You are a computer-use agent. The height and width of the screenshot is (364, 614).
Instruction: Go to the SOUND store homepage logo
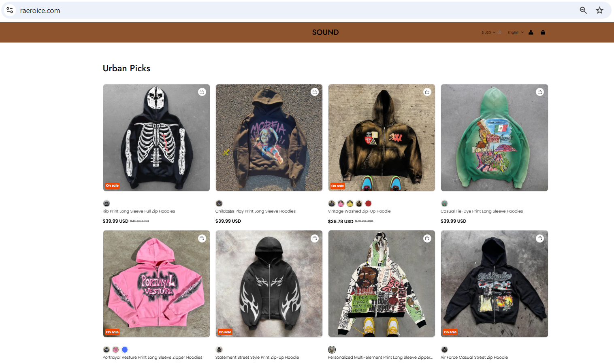tap(325, 32)
